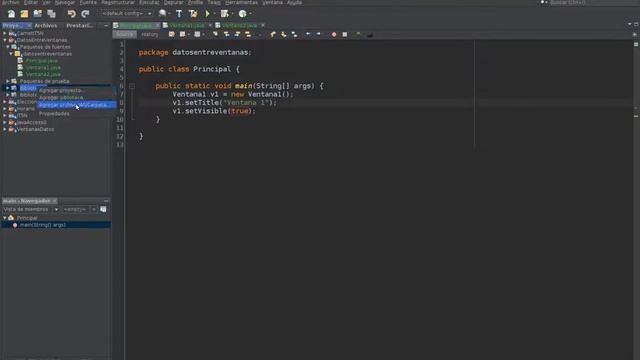
Task: Expand the JavaAcceso project node
Action: pyautogui.click(x=5, y=122)
